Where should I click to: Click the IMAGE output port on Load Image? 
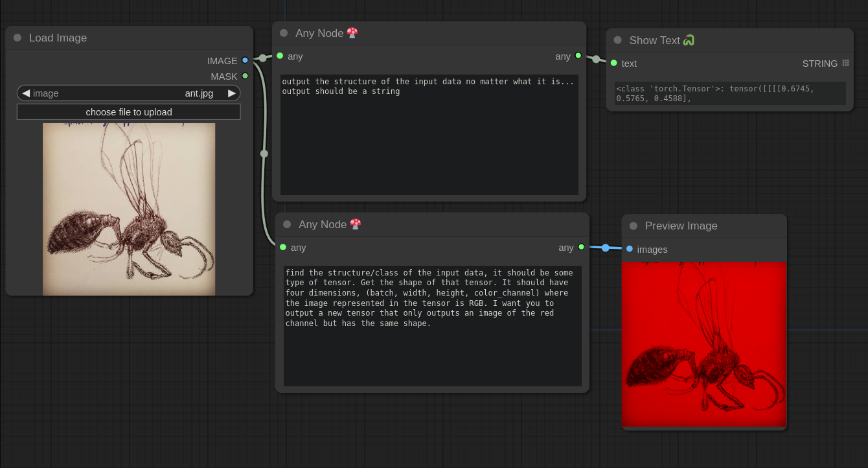tap(245, 60)
